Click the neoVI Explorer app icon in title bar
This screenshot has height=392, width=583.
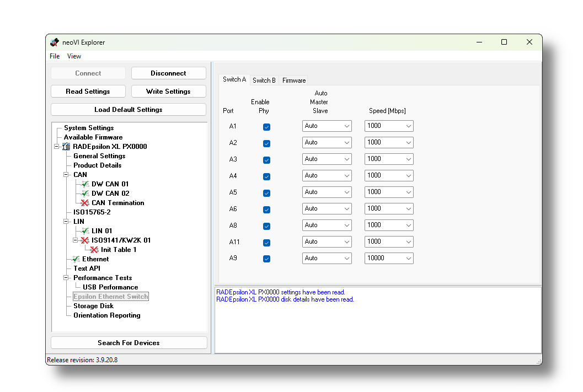55,42
